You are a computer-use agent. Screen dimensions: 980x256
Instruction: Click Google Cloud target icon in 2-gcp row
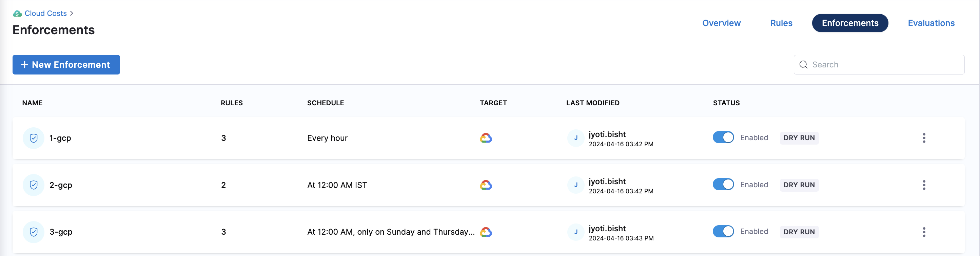[486, 185]
